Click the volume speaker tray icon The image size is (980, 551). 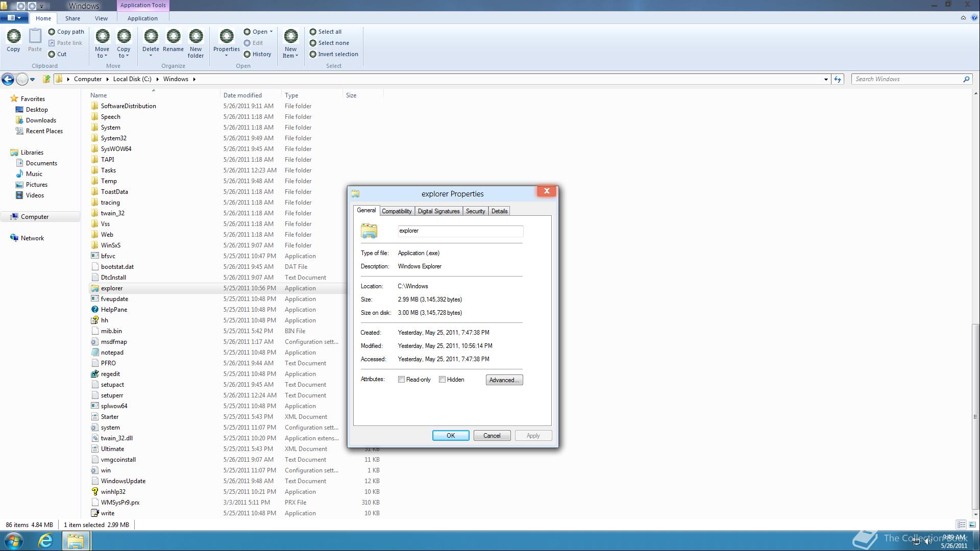point(928,541)
